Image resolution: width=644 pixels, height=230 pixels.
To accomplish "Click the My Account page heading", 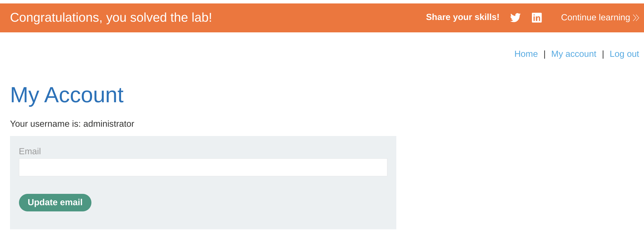I will (x=67, y=95).
